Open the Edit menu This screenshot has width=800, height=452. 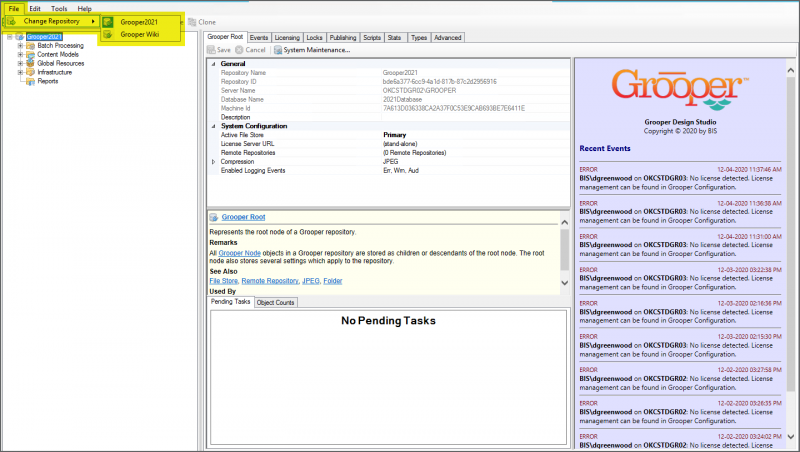coord(35,9)
